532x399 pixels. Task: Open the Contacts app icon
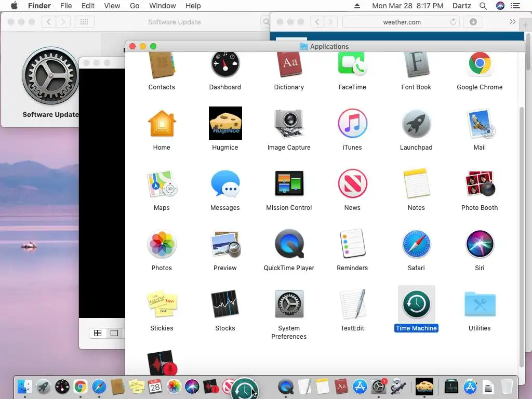[x=162, y=65]
